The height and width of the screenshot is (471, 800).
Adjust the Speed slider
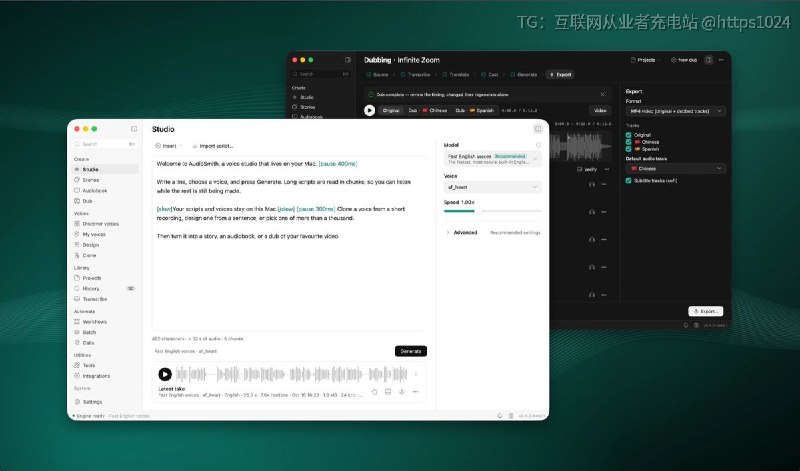[493, 211]
